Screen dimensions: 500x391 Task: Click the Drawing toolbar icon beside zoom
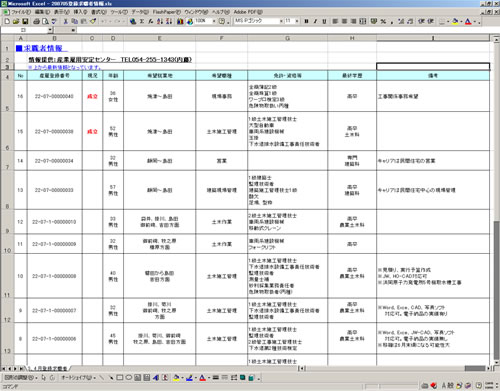(190, 21)
